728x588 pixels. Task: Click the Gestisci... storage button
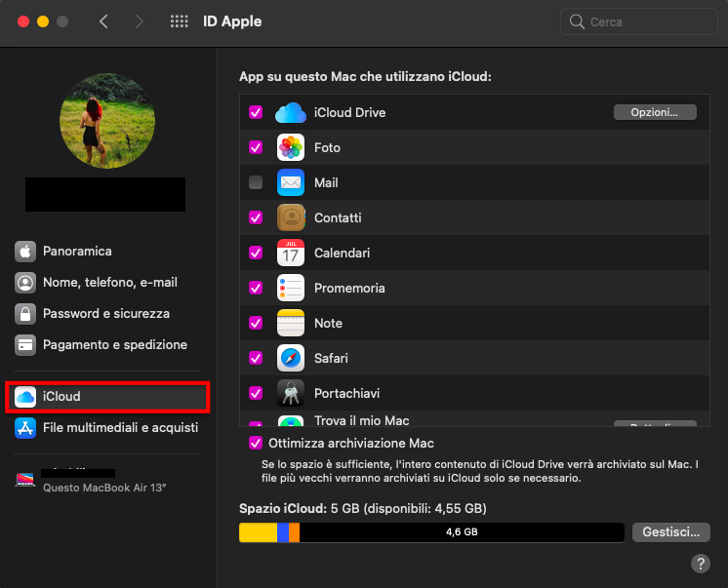[670, 532]
